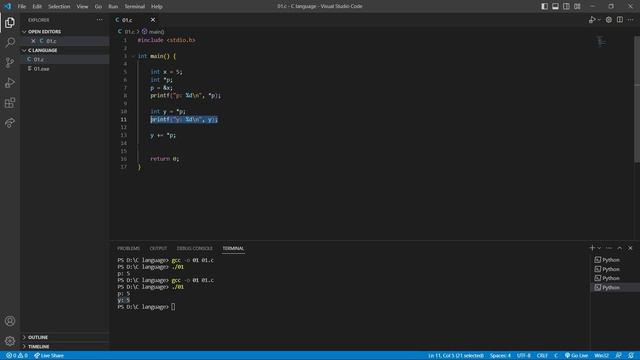Close 01.c in Open Editors list

coord(33,41)
